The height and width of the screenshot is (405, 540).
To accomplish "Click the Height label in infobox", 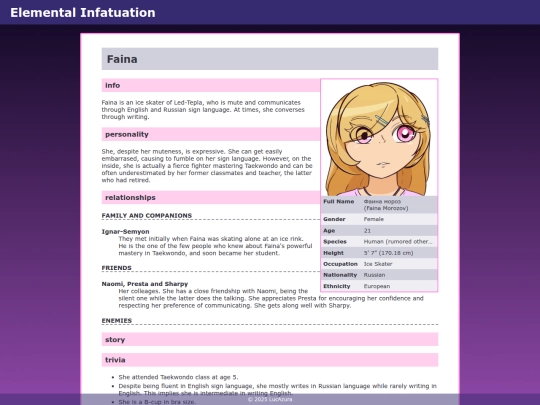I will tap(333, 253).
